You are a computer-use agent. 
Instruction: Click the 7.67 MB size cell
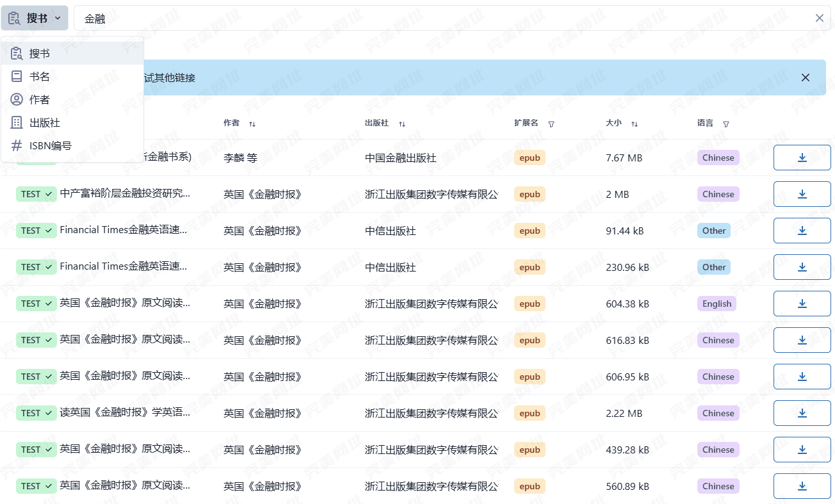click(x=624, y=158)
